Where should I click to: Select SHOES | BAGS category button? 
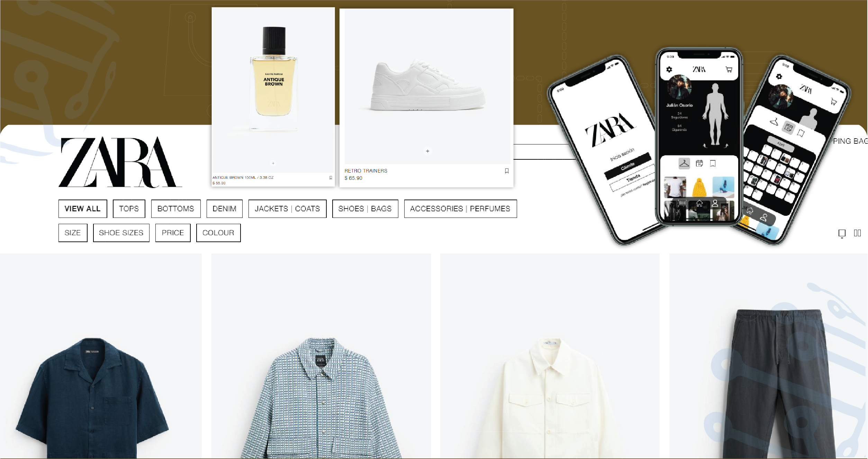click(364, 209)
